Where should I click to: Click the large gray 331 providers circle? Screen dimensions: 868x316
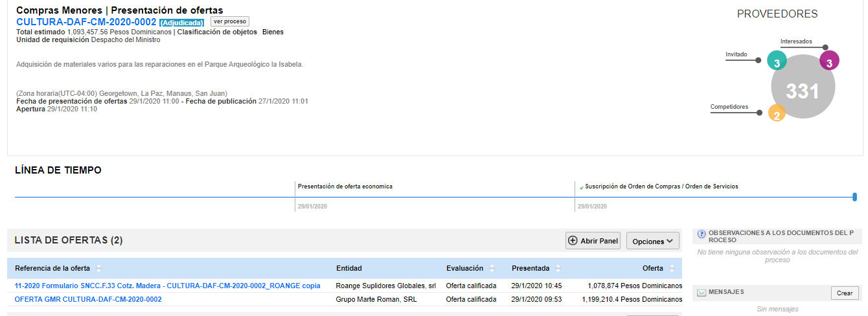click(803, 91)
